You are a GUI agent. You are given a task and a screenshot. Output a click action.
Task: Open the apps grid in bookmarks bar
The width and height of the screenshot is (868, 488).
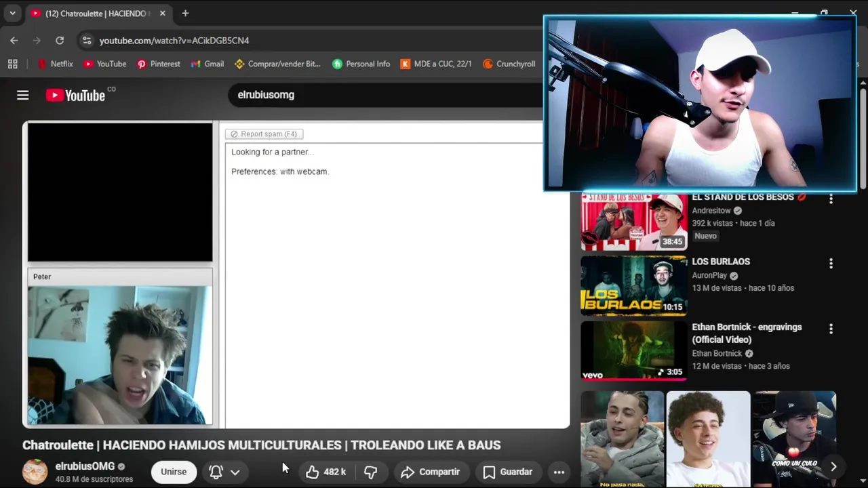[12, 64]
